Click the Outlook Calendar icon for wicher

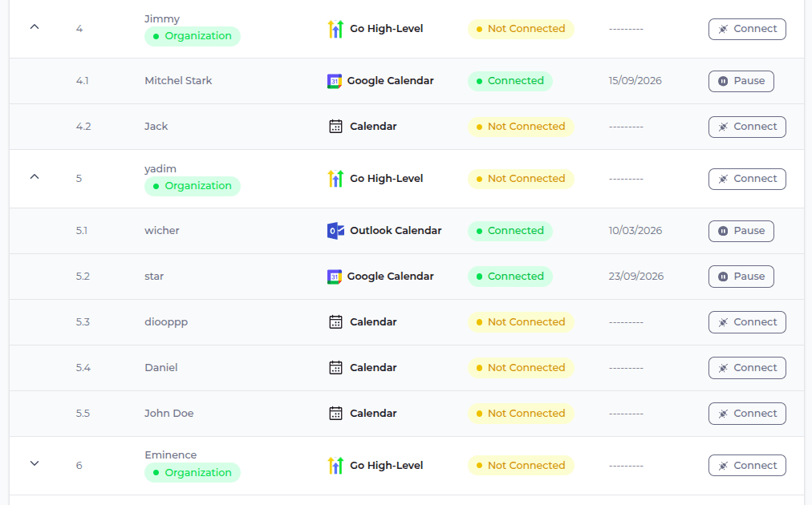pos(335,231)
